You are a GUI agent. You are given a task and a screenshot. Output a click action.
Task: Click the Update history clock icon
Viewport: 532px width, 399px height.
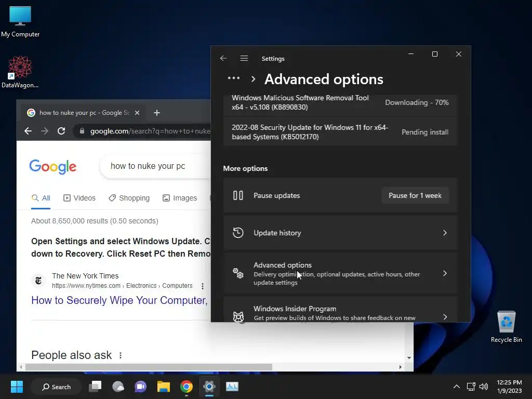tap(238, 233)
